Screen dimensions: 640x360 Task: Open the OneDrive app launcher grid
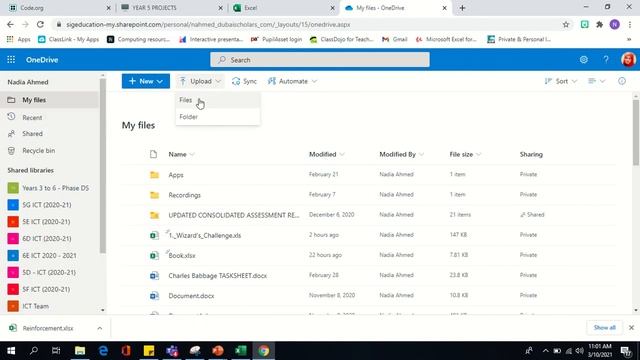11,60
